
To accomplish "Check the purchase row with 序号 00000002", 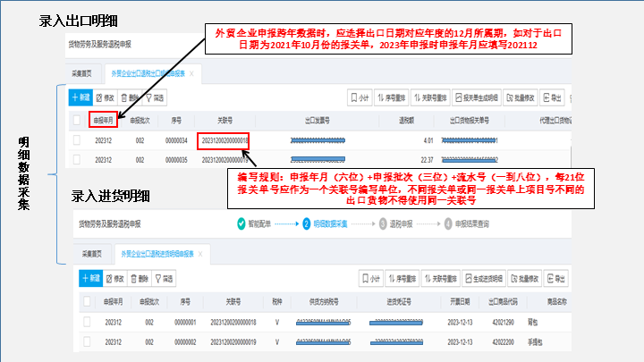I will click(x=87, y=341).
